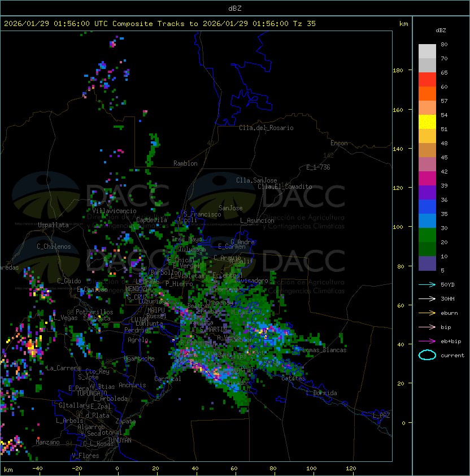Click the '180' tick on the vertical km axis
Viewport: 470px width, 476px height.
pos(398,71)
